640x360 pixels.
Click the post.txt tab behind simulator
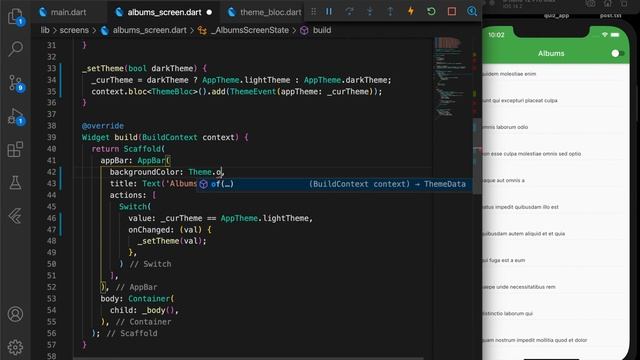pyautogui.click(x=610, y=16)
